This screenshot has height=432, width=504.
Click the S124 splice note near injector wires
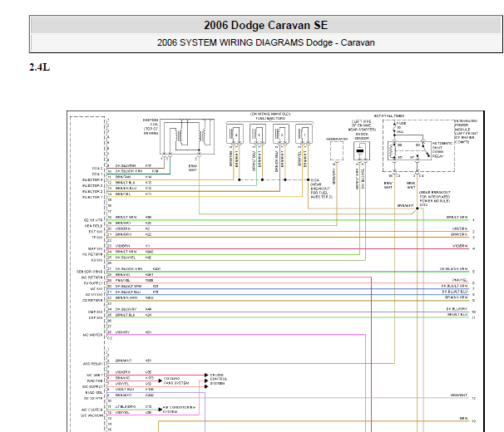click(321, 189)
